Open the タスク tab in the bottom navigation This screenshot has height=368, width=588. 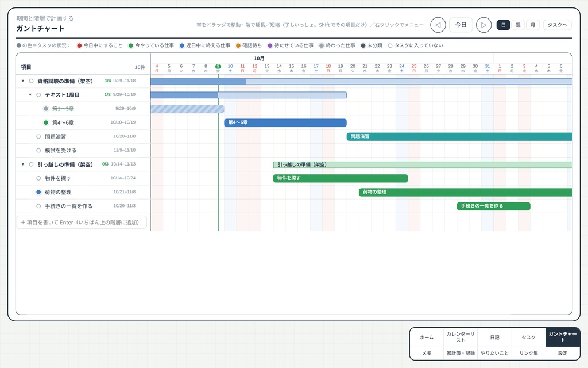[528, 338]
